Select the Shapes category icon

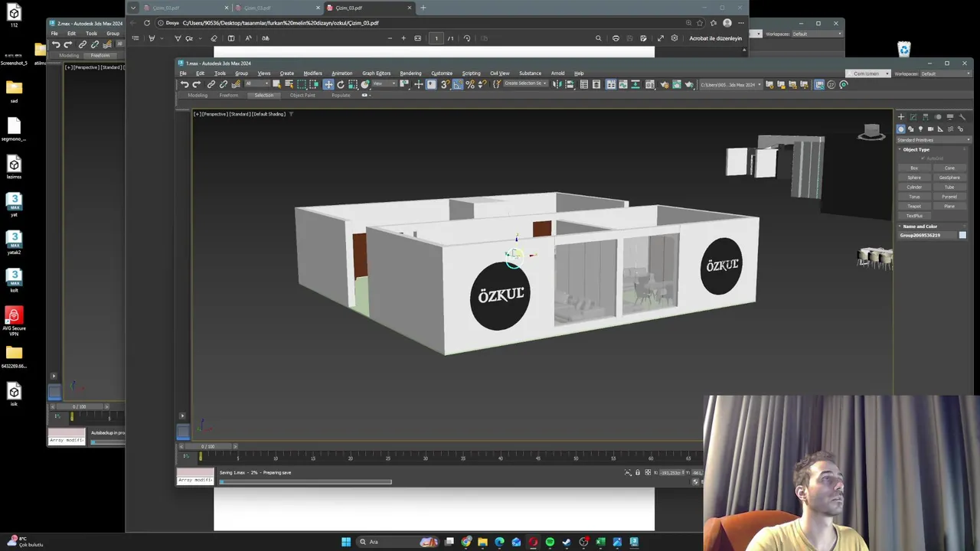click(911, 129)
